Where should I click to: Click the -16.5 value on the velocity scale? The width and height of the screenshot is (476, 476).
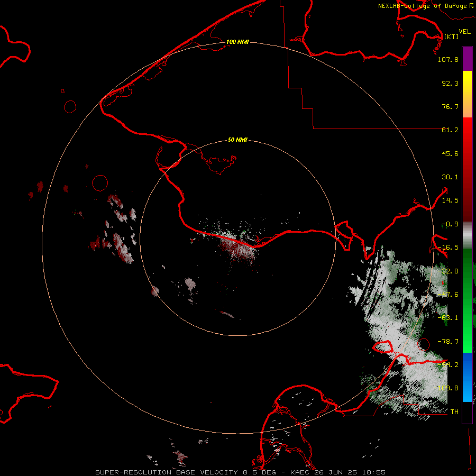pyautogui.click(x=448, y=248)
